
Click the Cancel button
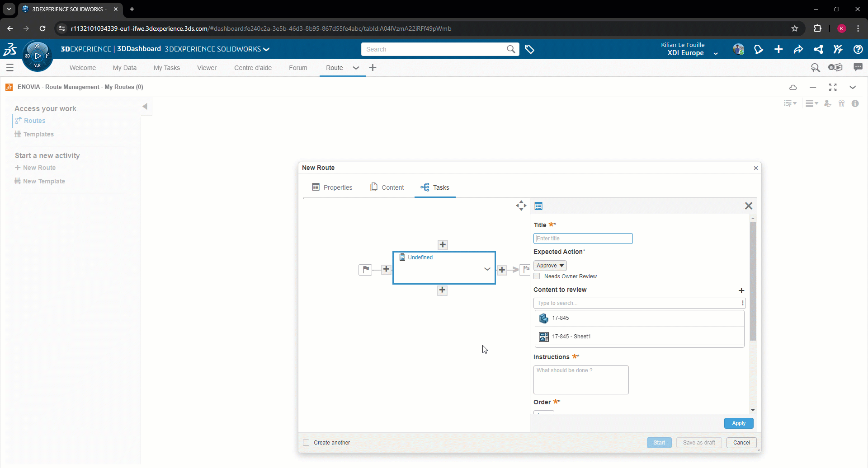tap(741, 443)
